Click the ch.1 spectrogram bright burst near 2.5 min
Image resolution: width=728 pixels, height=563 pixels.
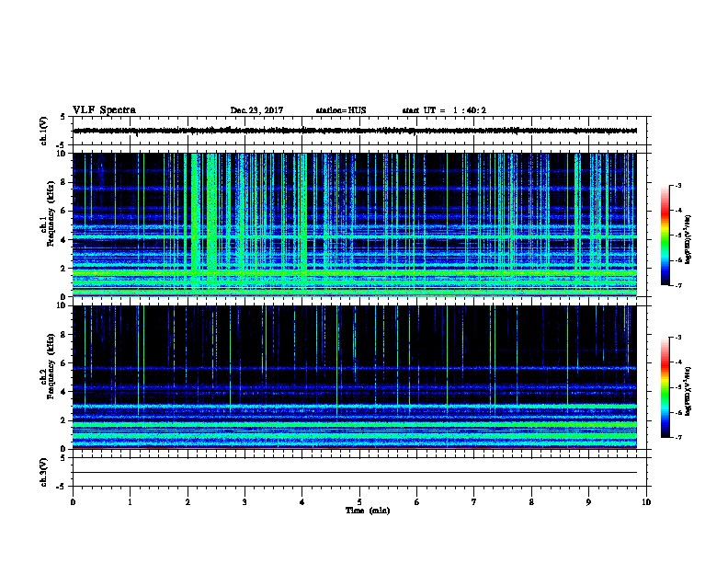point(212,223)
